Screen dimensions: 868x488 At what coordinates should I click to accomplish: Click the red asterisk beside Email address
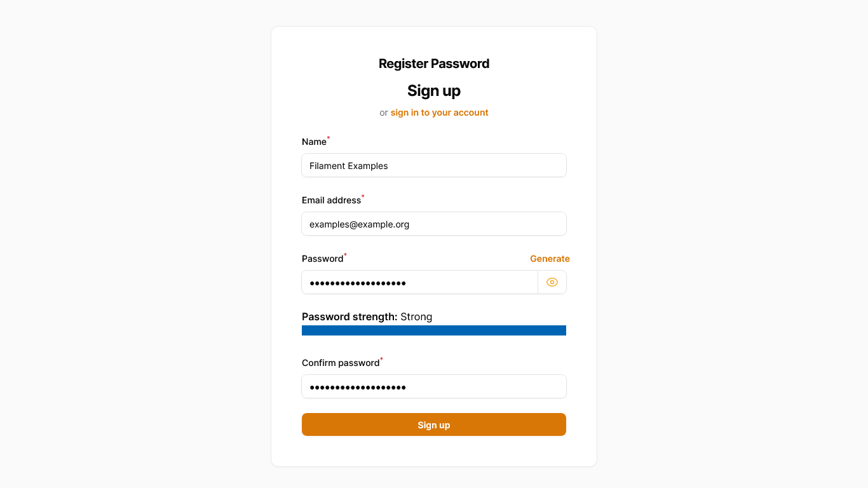coord(363,196)
